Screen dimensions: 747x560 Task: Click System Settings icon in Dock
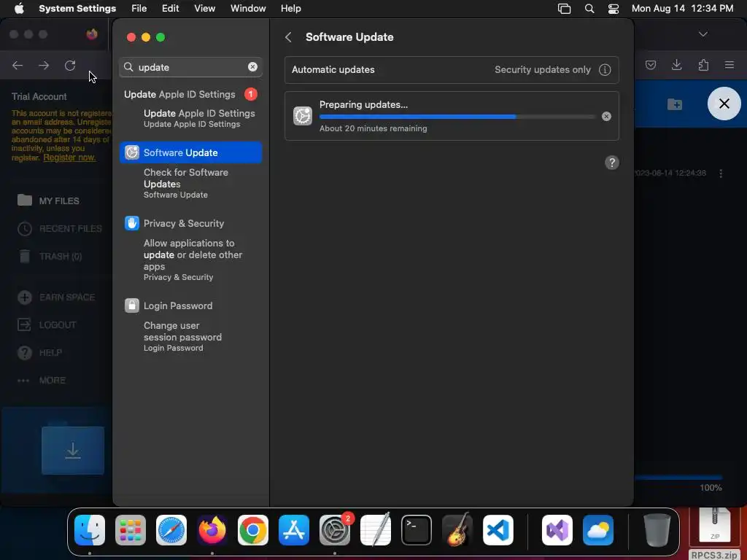[x=334, y=529]
